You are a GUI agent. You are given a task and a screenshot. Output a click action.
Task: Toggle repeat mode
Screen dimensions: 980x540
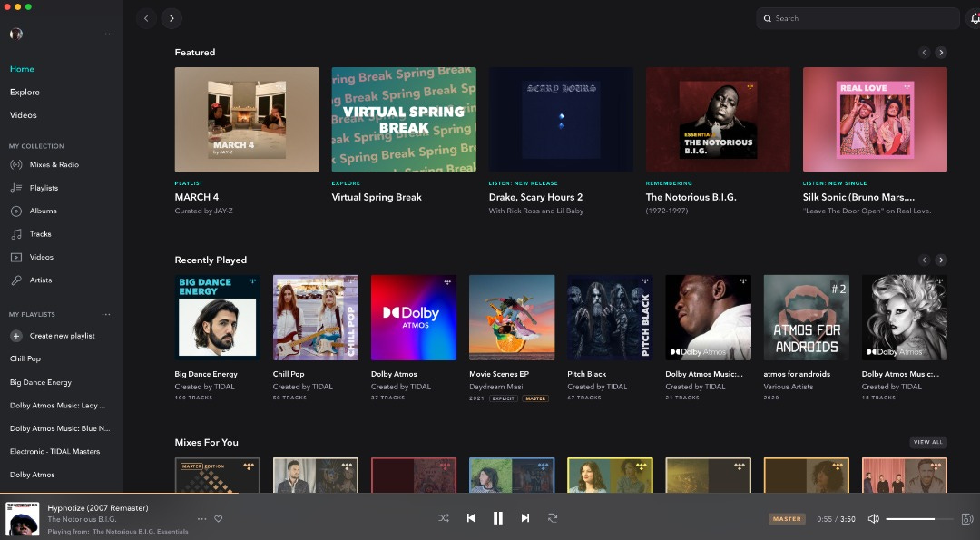click(x=553, y=518)
